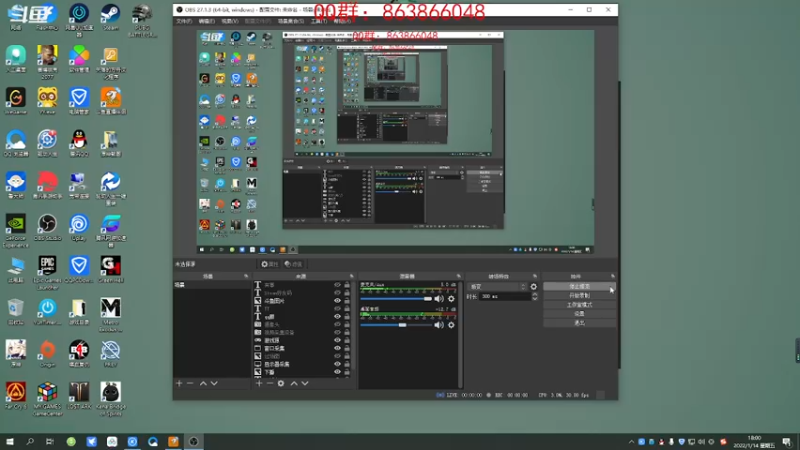Open 帮助(H) menu in OBS
The image size is (800, 450).
click(x=342, y=21)
